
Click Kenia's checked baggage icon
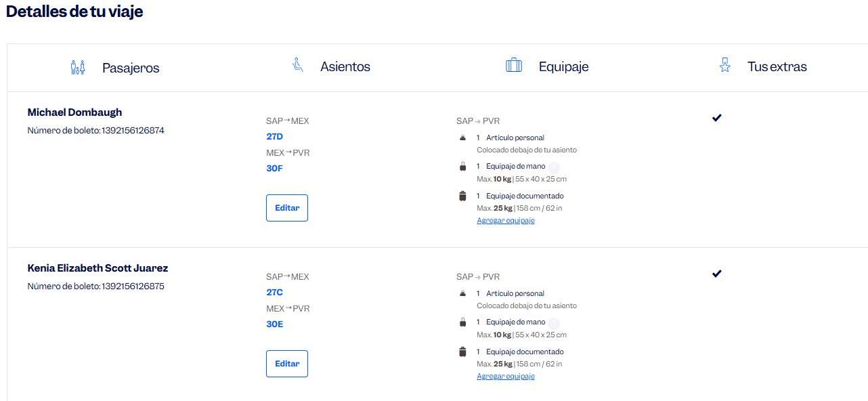[462, 352]
